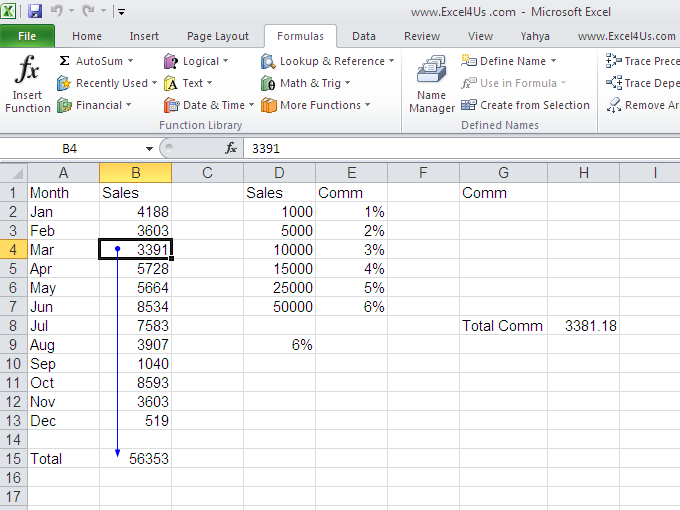Click the formula bar showing 3391
This screenshot has width=680, height=510.
pyautogui.click(x=461, y=149)
